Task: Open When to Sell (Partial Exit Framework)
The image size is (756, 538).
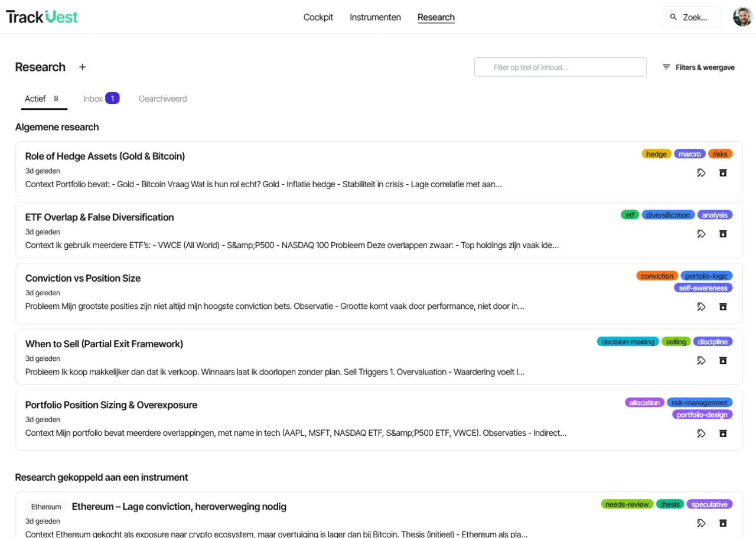Action: point(104,344)
